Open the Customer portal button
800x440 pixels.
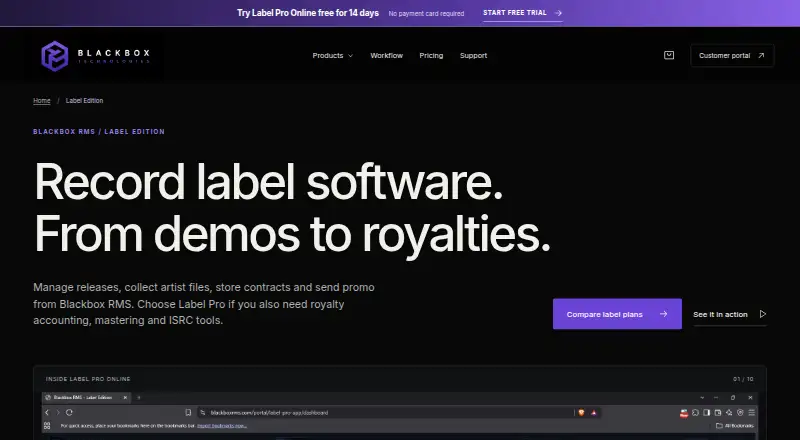pos(732,56)
